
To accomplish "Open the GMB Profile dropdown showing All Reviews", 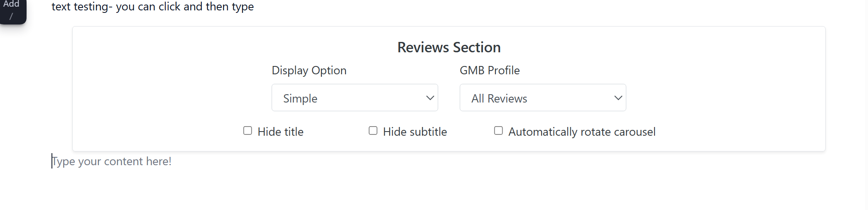I will pos(542,98).
